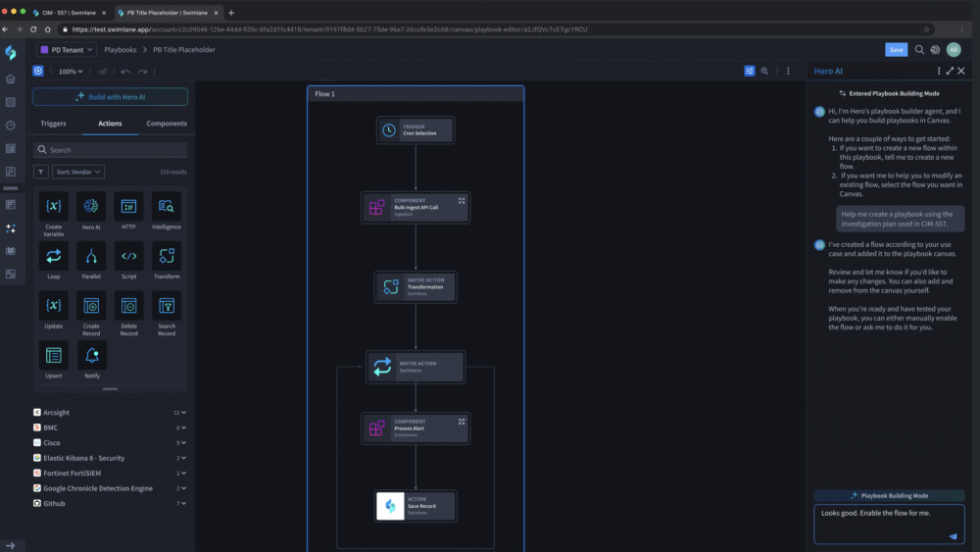Select the Create Variable action icon
The image size is (980, 552).
click(54, 206)
